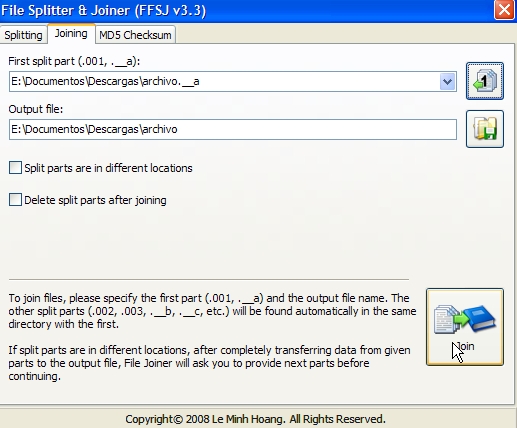Click the 'Delete split parts after joining' label
The image size is (517, 428).
coord(95,200)
